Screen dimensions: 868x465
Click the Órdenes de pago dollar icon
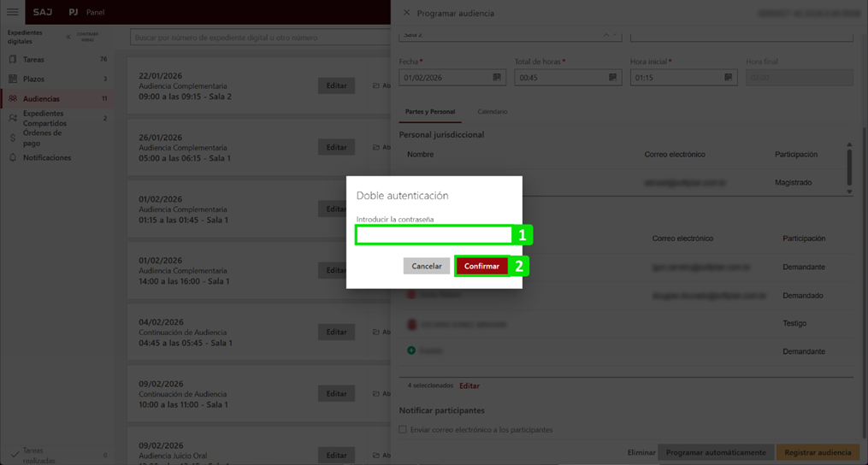pyautogui.click(x=13, y=138)
